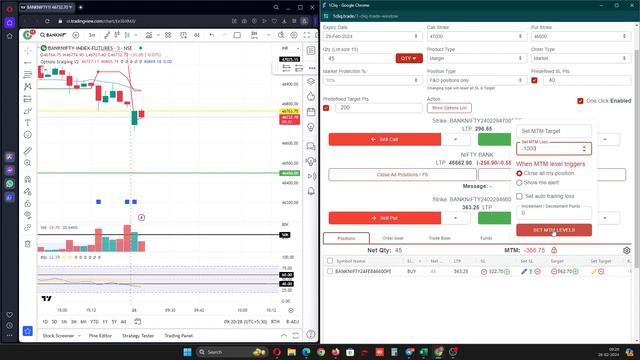Open the alerts bell in right sidebar

coord(311,191)
